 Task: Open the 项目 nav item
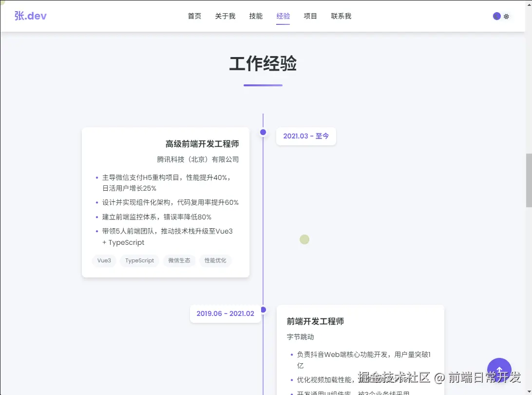[310, 16]
